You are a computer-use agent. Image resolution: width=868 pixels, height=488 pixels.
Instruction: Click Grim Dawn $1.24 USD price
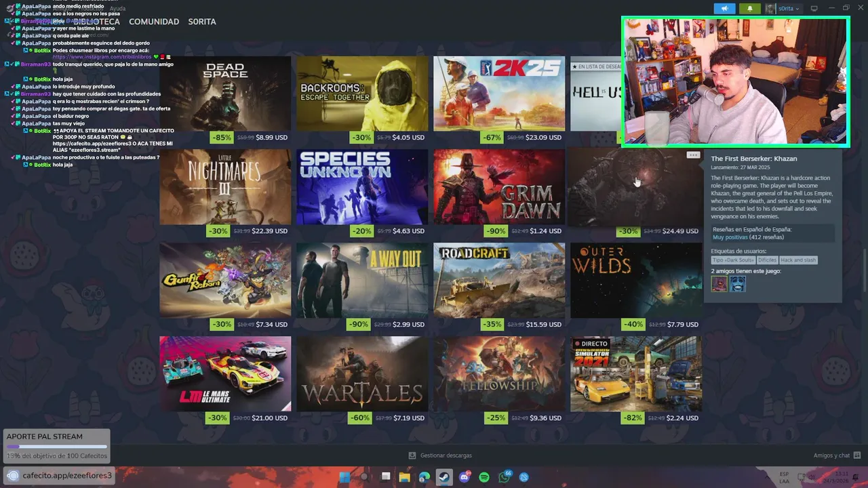pos(545,231)
